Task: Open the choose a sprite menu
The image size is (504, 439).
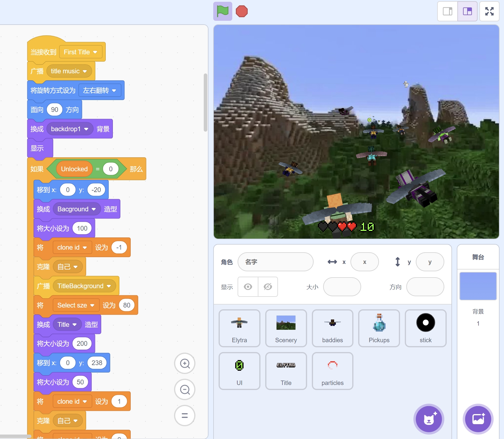Action: click(429, 419)
